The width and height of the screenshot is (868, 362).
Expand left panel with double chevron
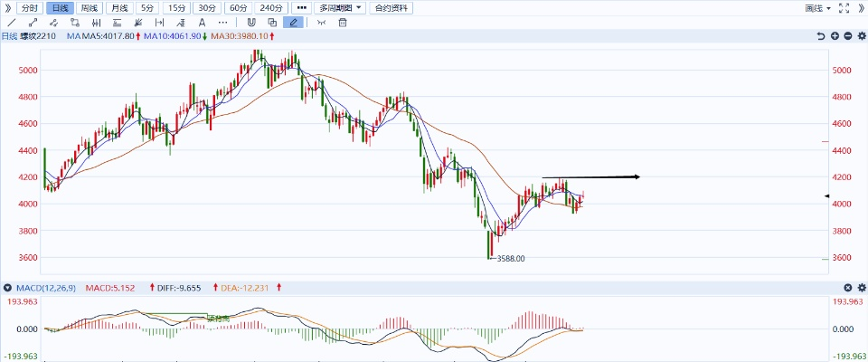pyautogui.click(x=8, y=8)
